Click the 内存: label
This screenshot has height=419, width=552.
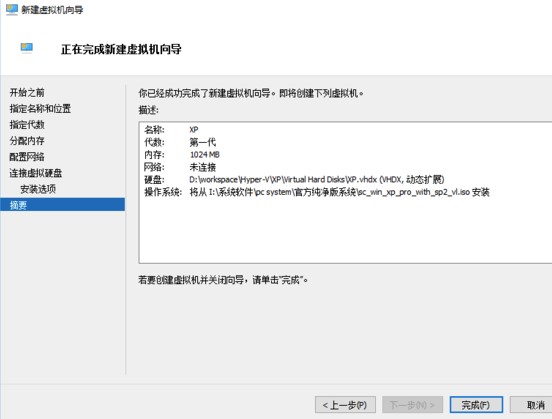click(x=154, y=155)
